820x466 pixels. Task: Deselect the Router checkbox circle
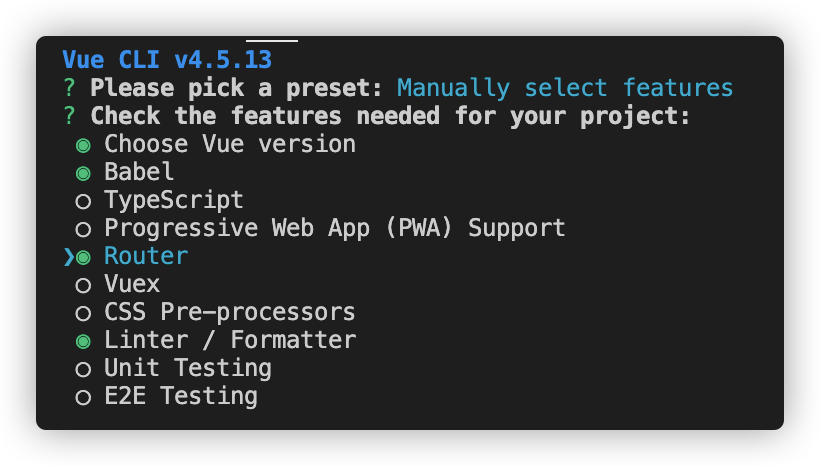click(x=83, y=257)
